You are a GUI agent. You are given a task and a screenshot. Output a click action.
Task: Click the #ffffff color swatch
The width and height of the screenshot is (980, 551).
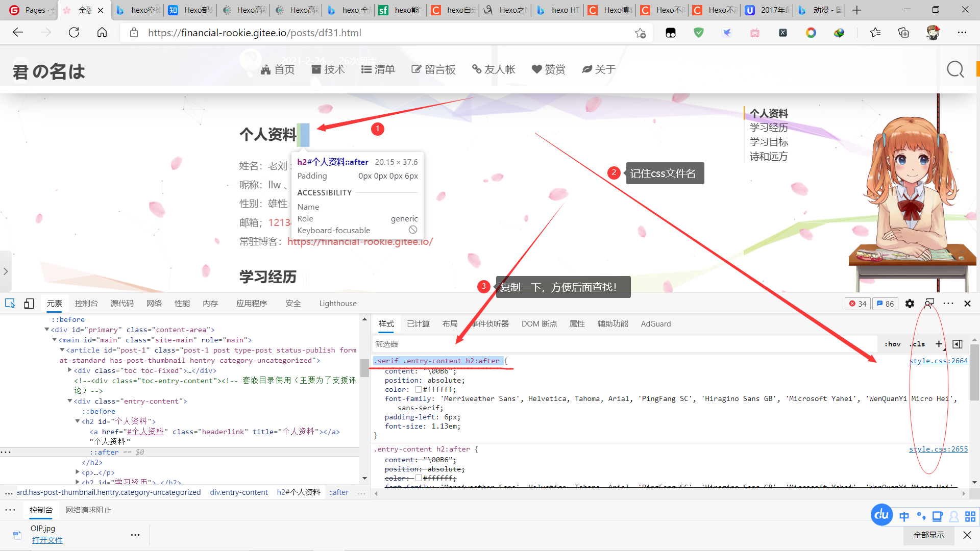point(419,390)
